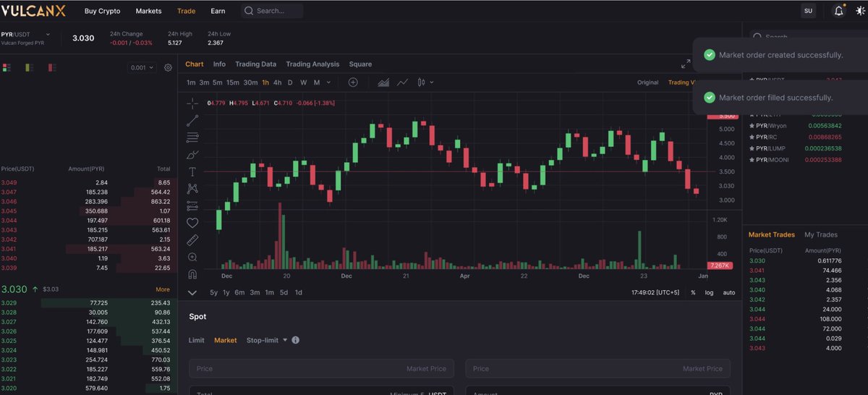The width and height of the screenshot is (868, 395).
Task: Expand the candlestick chart type dropdown arrow
Action: [432, 82]
